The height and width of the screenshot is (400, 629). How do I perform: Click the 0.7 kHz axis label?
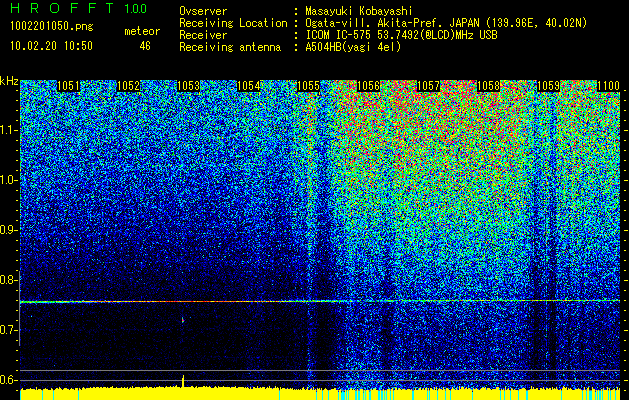click(8, 330)
